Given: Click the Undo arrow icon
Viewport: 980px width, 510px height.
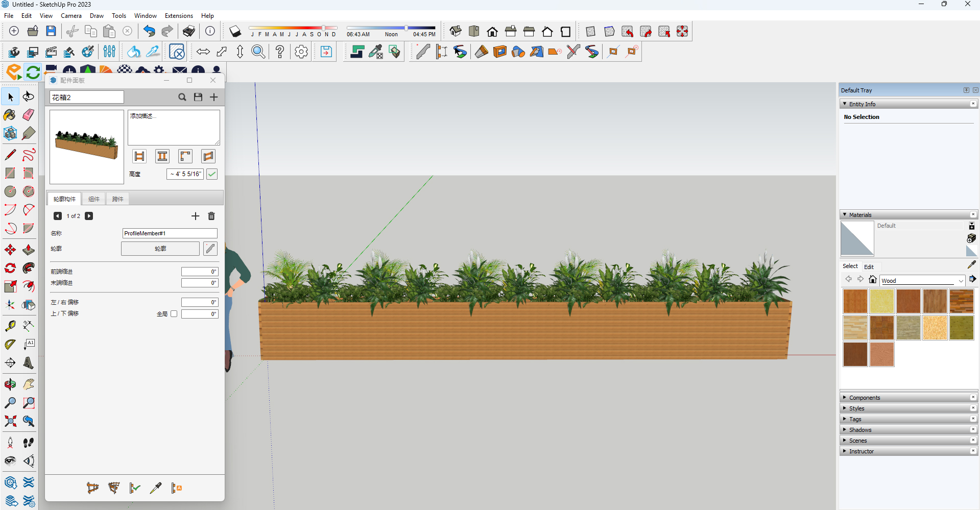Looking at the screenshot, I should (149, 31).
